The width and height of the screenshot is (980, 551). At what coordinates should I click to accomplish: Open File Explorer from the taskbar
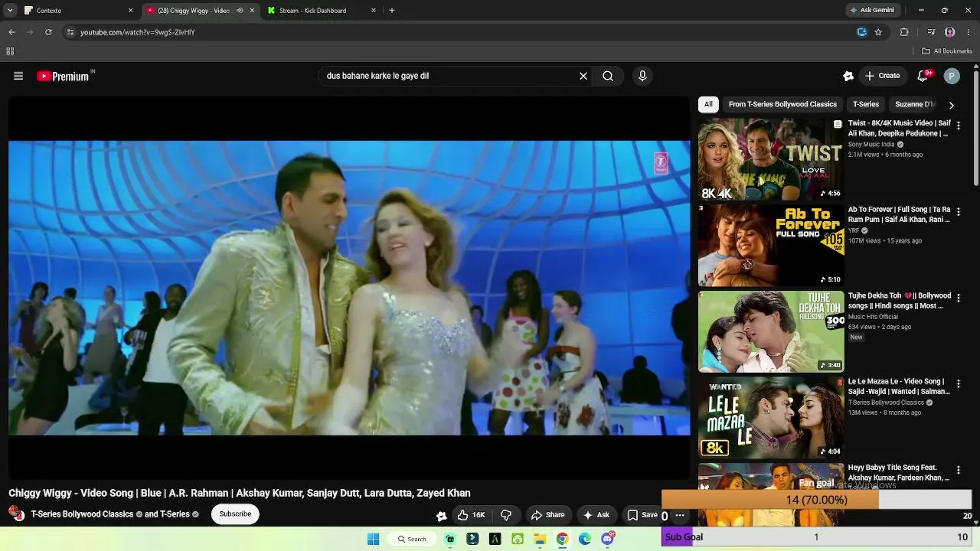[540, 539]
